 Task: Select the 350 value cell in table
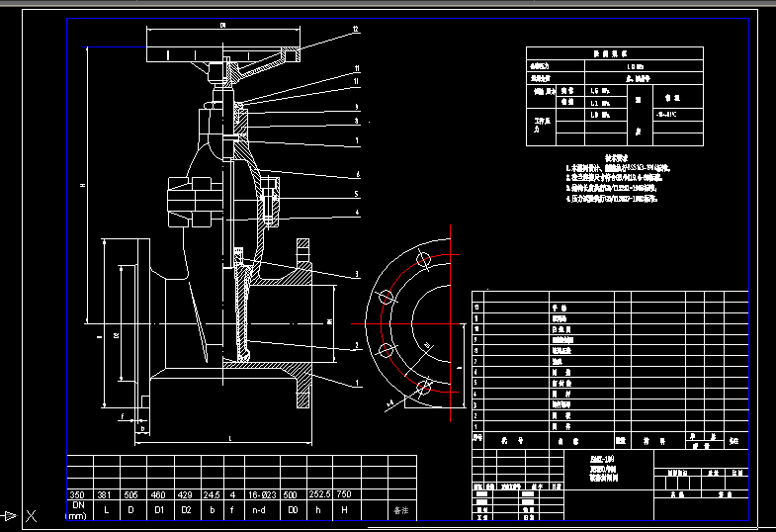(77, 494)
